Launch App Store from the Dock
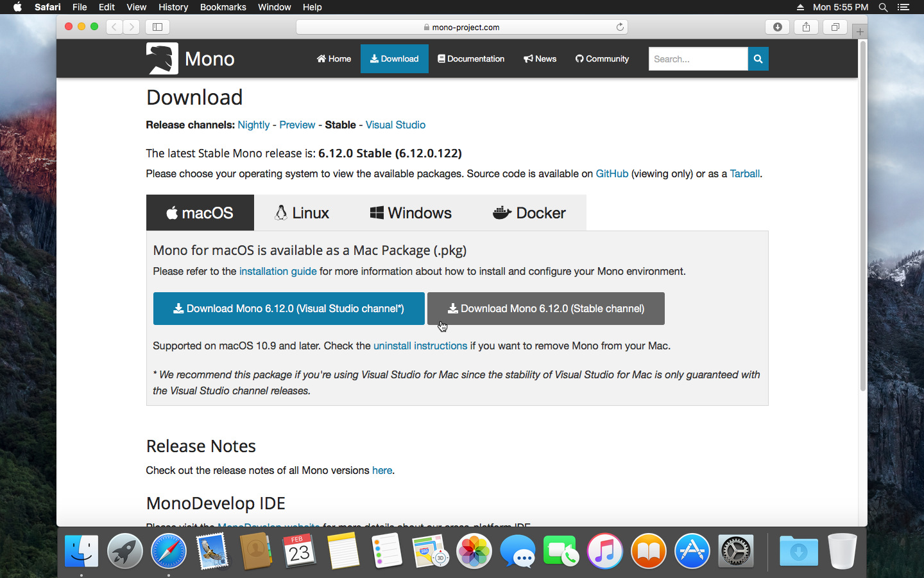The height and width of the screenshot is (578, 924). (692, 552)
